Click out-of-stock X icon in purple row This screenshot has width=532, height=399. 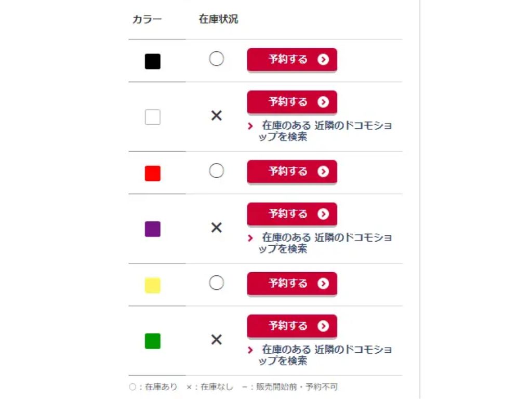coord(217,228)
